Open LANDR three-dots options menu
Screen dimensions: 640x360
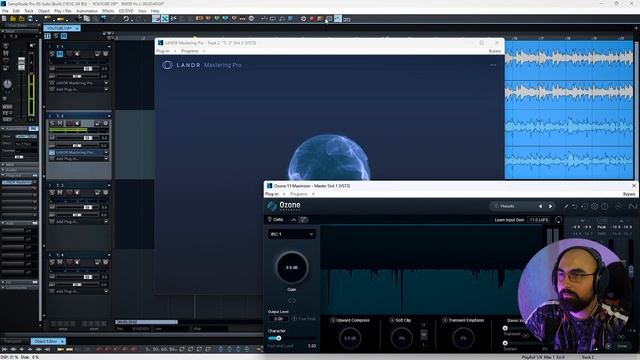(493, 65)
